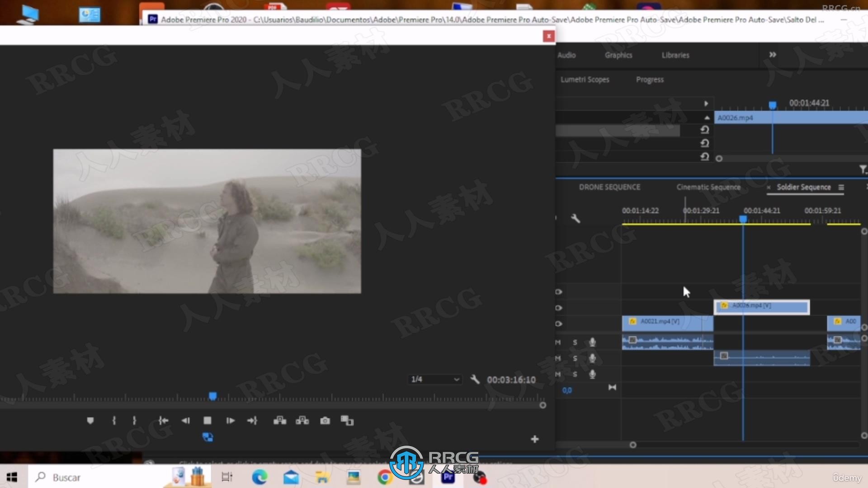Switch to the Libraries workspace tab
The image size is (868, 488).
pos(675,55)
